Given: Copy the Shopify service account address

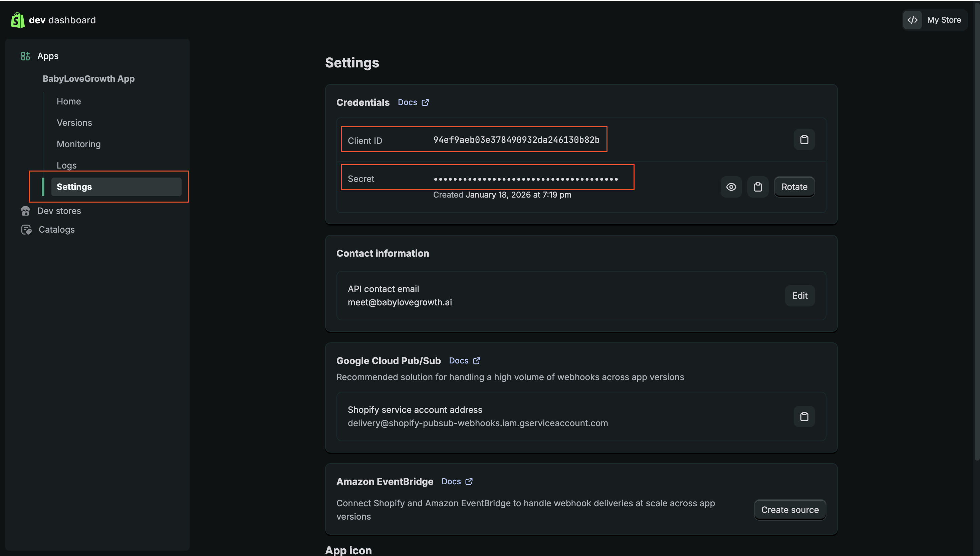Looking at the screenshot, I should pyautogui.click(x=804, y=416).
